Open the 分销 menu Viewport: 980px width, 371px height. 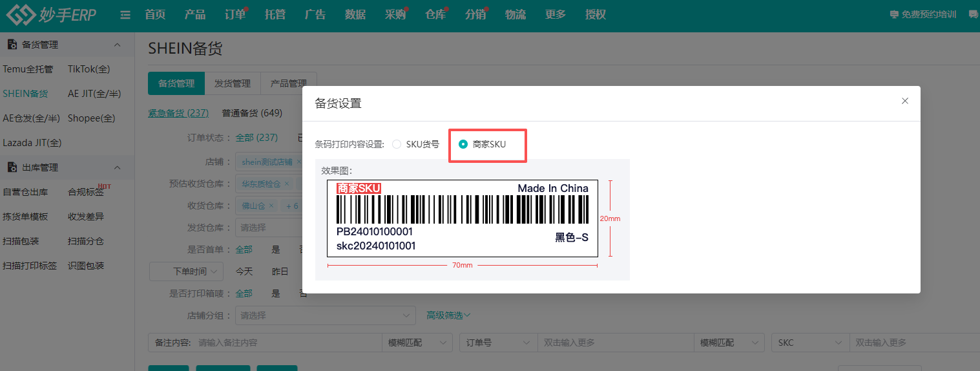click(x=475, y=14)
